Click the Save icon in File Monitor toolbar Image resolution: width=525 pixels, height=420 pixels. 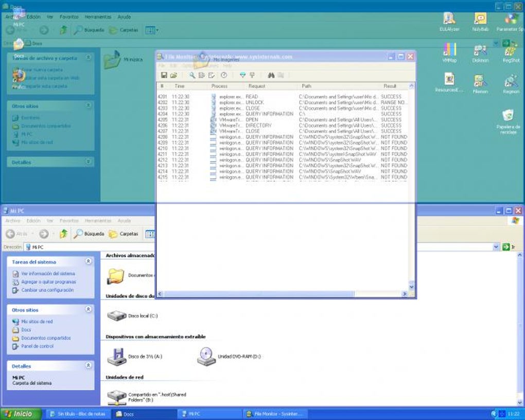coord(164,75)
